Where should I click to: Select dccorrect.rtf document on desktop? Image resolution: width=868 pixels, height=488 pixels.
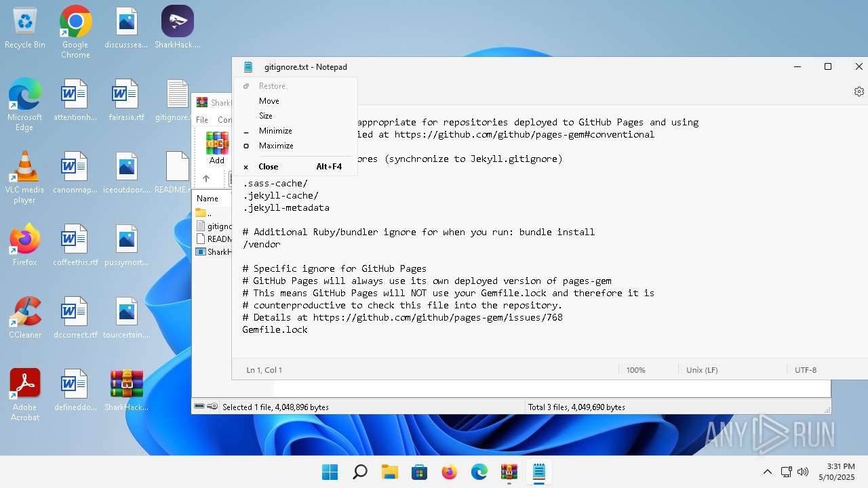75,319
